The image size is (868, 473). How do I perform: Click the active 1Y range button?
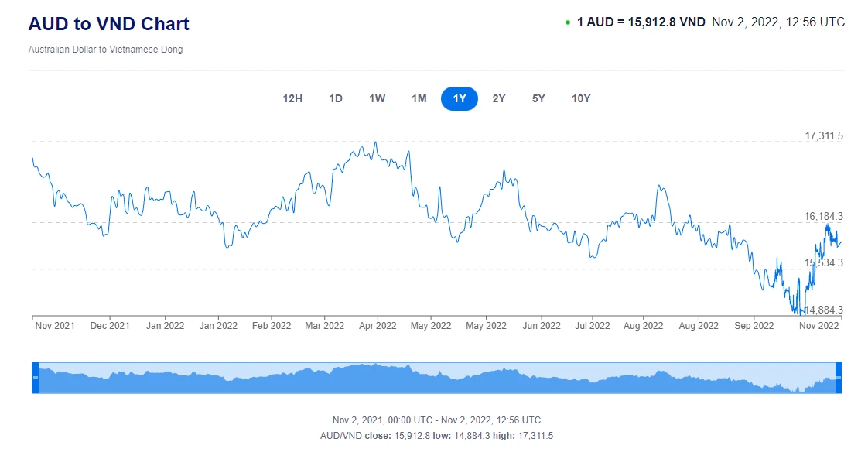click(x=460, y=98)
